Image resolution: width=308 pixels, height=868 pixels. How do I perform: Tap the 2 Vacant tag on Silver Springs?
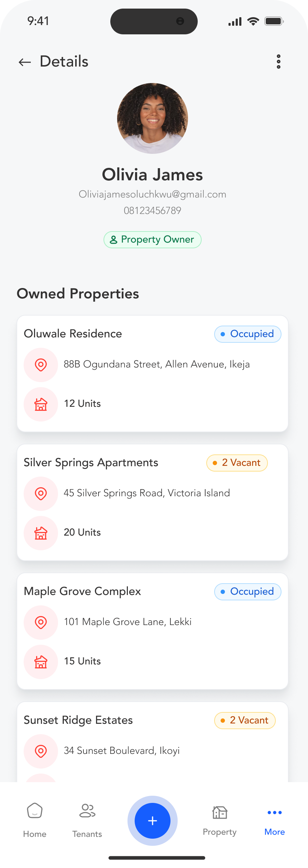click(x=237, y=463)
